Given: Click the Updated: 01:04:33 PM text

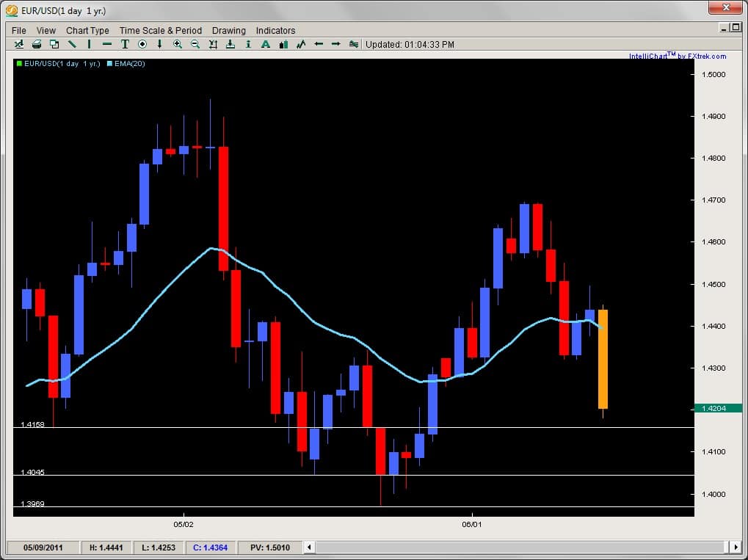Looking at the screenshot, I should (410, 44).
